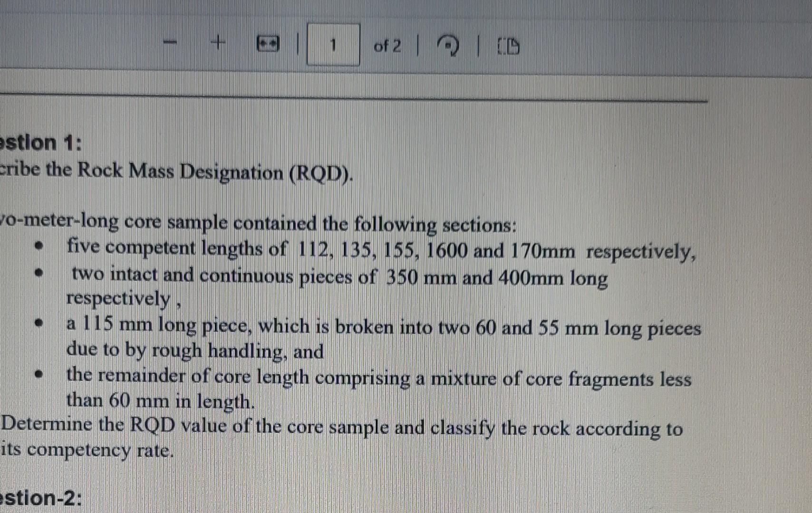Click the 'of 2' page indicator
The height and width of the screenshot is (513, 812).
pyautogui.click(x=387, y=46)
